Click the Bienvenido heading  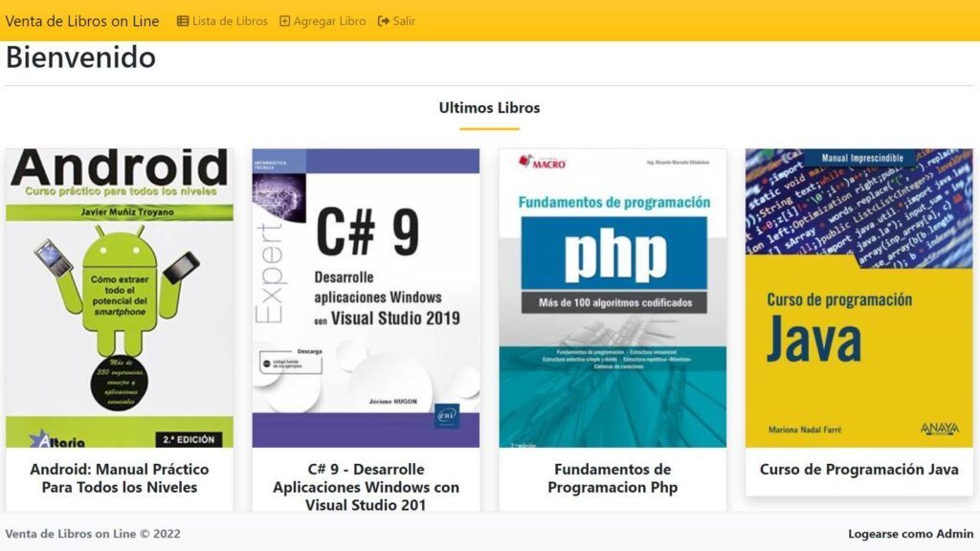80,56
